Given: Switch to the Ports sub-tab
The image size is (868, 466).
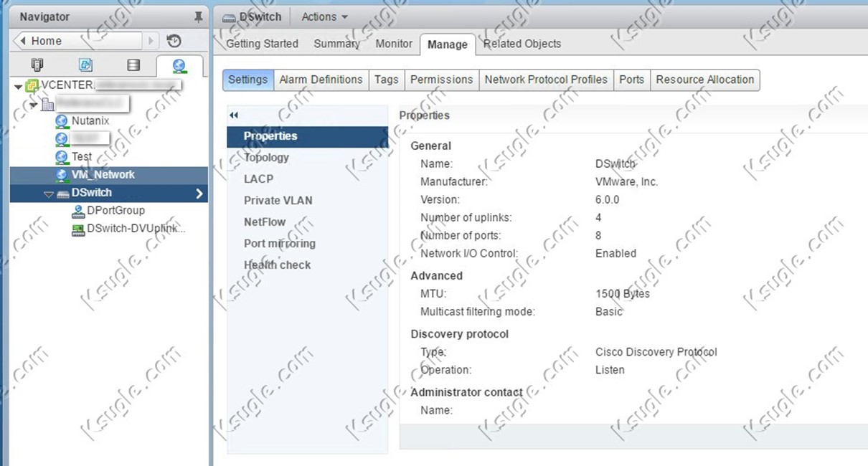Looking at the screenshot, I should pyautogui.click(x=631, y=80).
